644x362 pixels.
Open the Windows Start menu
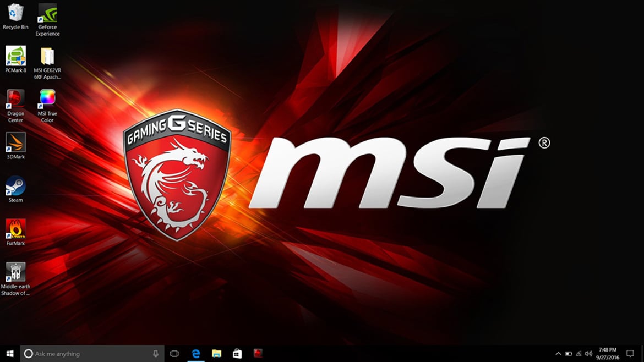(x=10, y=353)
